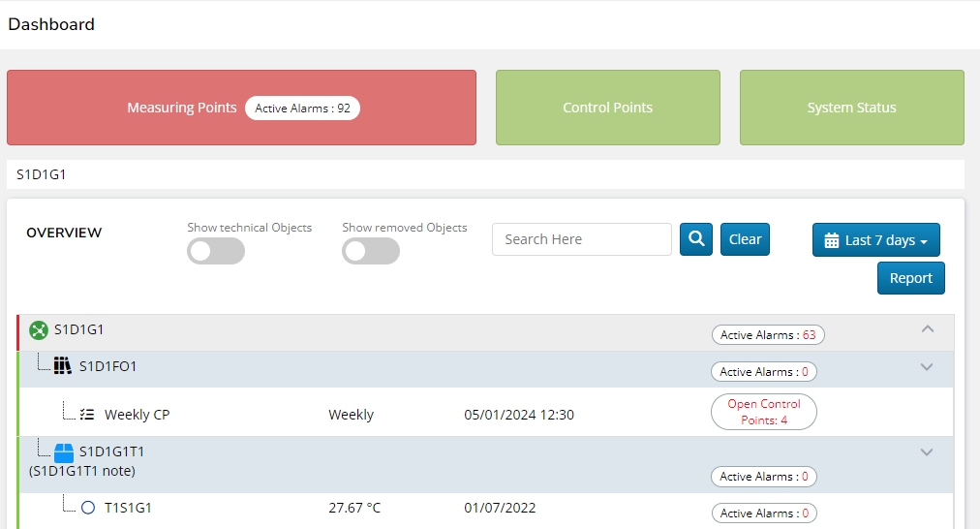Click the Search Here input field
Image resolution: width=980 pixels, height=529 pixels.
pyautogui.click(x=581, y=239)
